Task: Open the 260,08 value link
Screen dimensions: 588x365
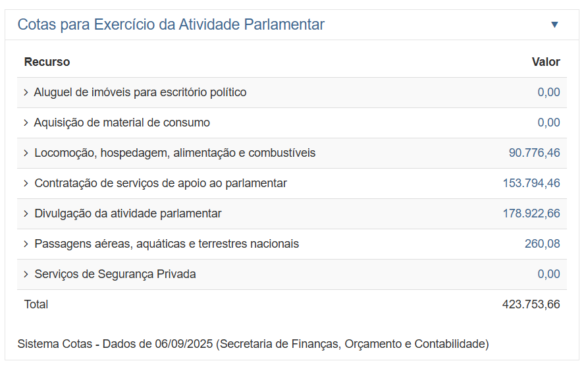Action: tap(542, 244)
